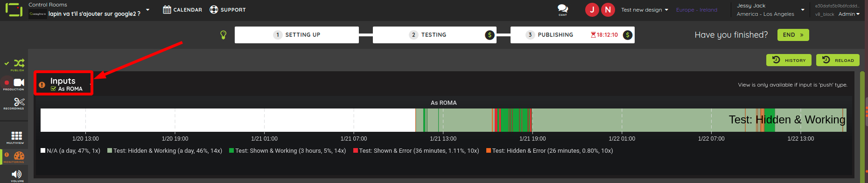
Task: Click the green END button
Action: (x=793, y=35)
